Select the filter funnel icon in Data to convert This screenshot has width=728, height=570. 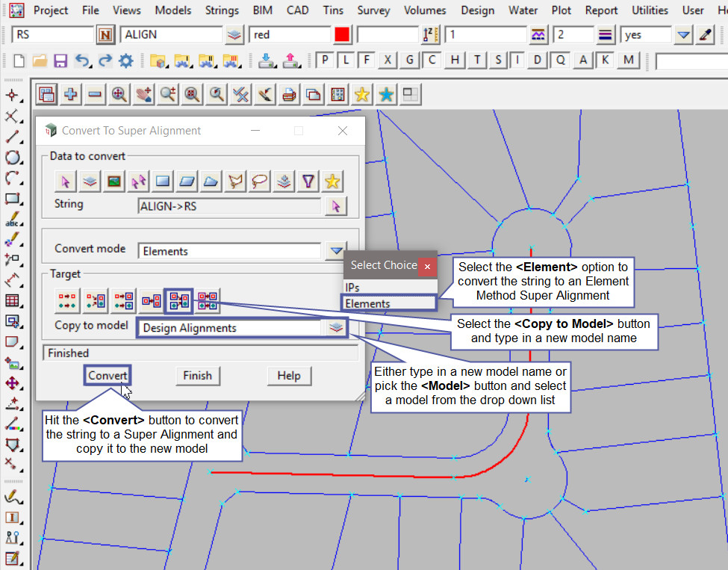(308, 181)
